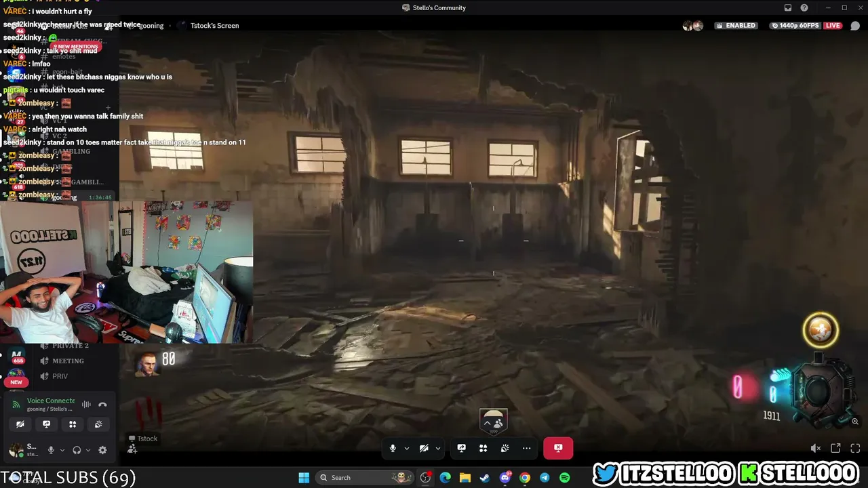
Task: Show the chat bubble panel for the call
Action: pyautogui.click(x=855, y=26)
